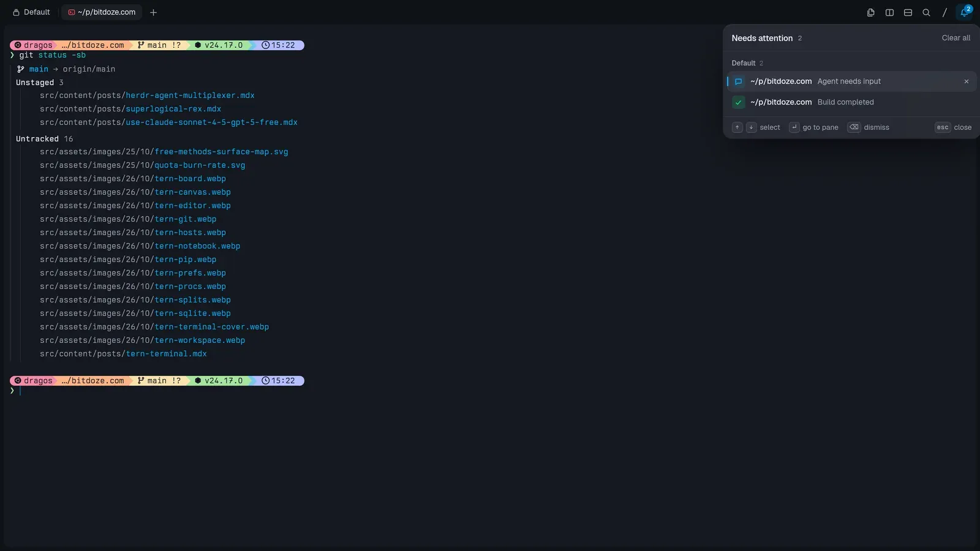
Task: Open the Agent needs input notification row
Action: (x=851, y=81)
